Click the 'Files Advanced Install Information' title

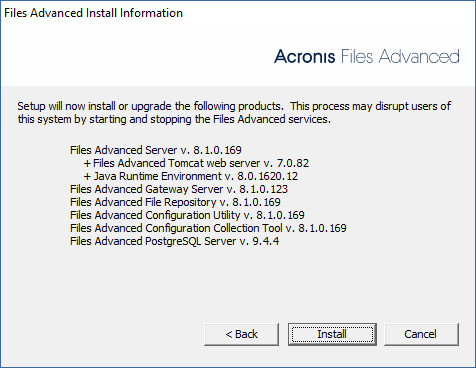[x=93, y=13]
